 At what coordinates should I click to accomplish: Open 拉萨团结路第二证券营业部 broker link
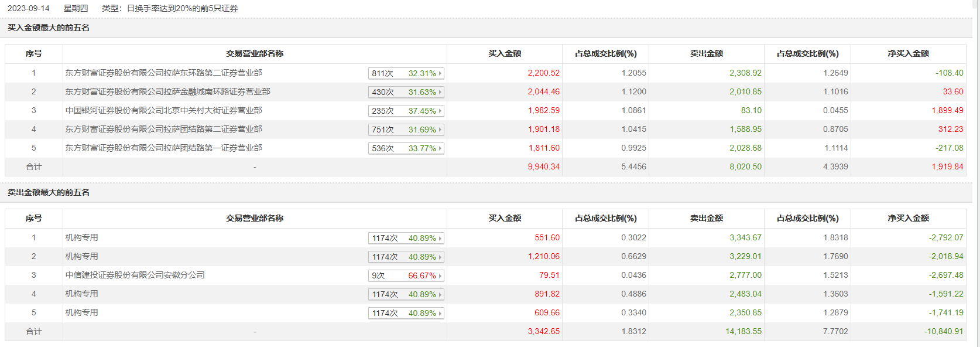tap(163, 130)
